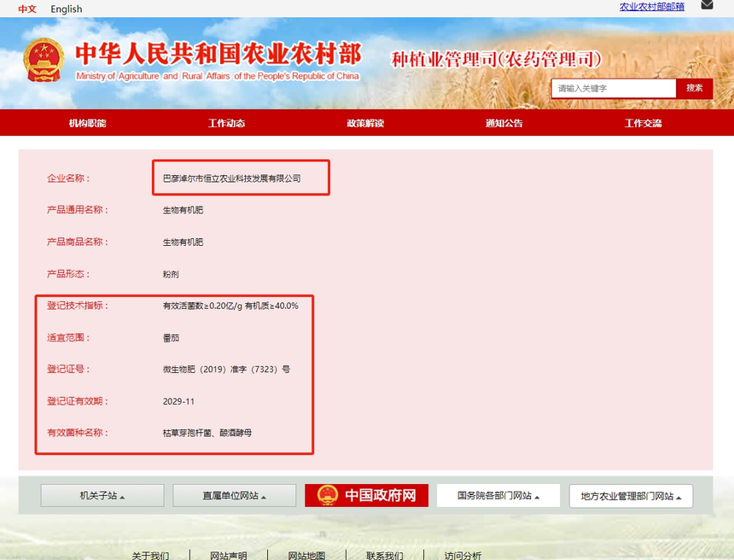Click the 登记证号 label
The width and height of the screenshot is (734, 560).
68,370
